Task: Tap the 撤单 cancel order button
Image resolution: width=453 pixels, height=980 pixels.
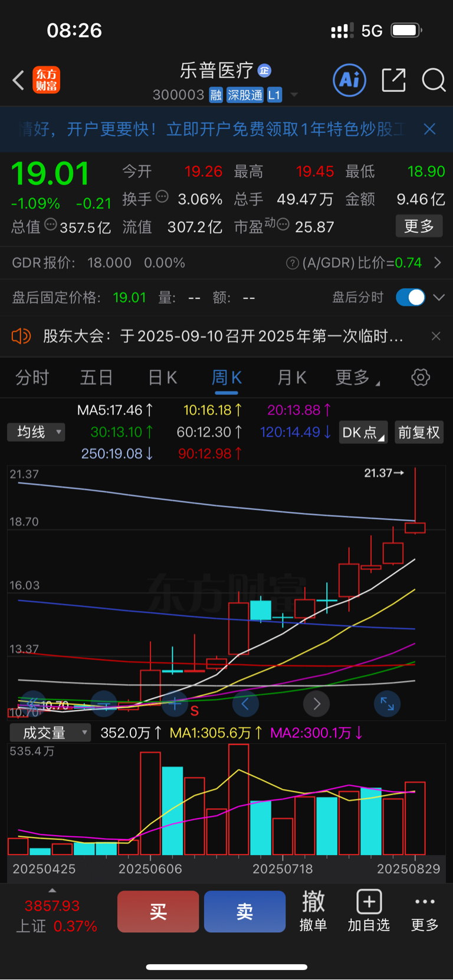Action: pyautogui.click(x=313, y=910)
